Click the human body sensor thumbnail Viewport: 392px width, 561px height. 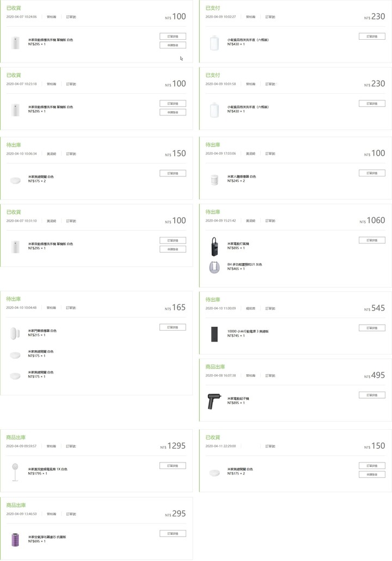pyautogui.click(x=215, y=180)
